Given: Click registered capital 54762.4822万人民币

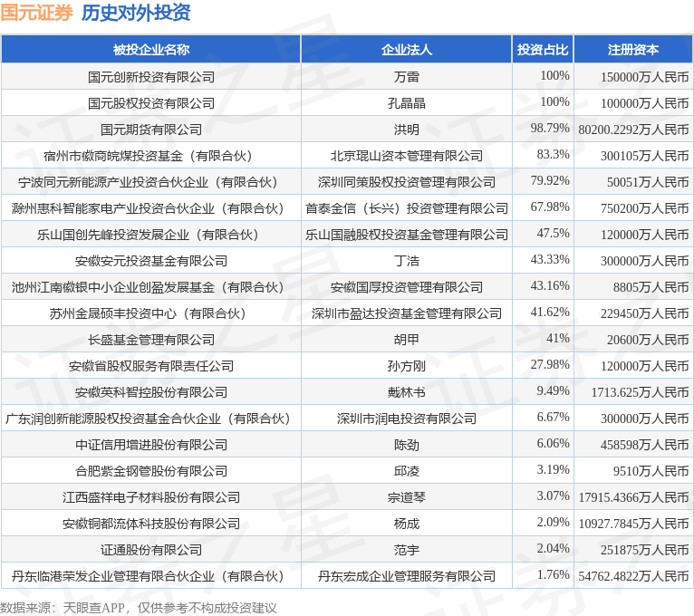Looking at the screenshot, I should (633, 576).
